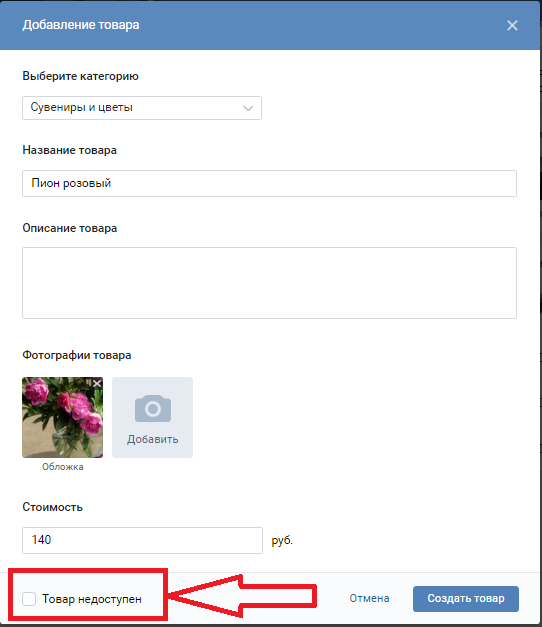Click the Создать товар button
Viewport: 542px width, 627px height.
click(466, 599)
